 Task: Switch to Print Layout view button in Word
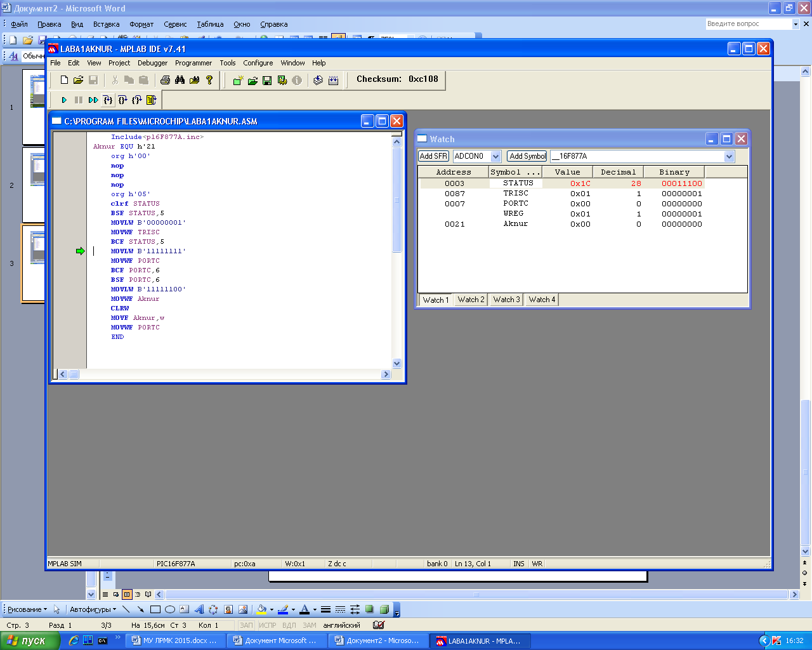pyautogui.click(x=127, y=595)
